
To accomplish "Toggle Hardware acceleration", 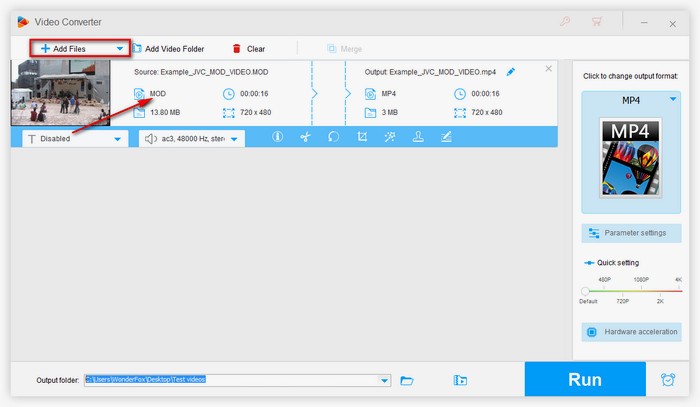I will tap(631, 332).
